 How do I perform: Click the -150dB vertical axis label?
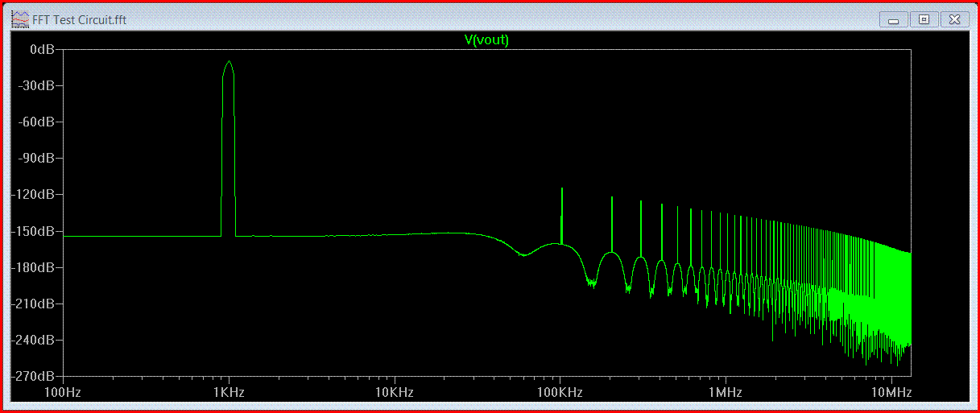click(x=35, y=231)
